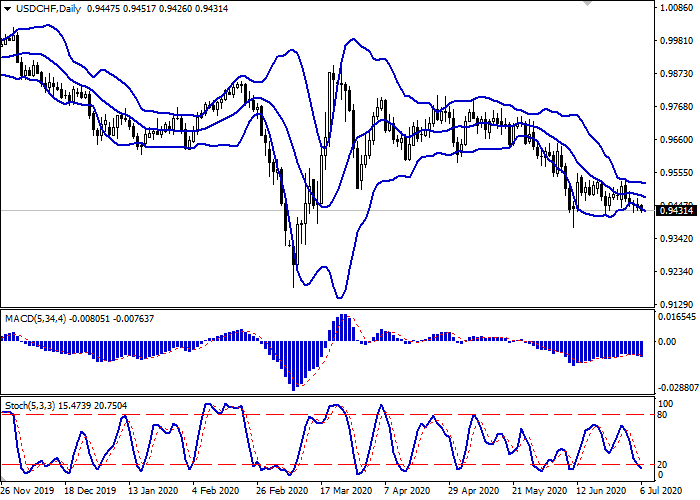This screenshot has width=700, height=500.
Task: Select the 13 Jan 2020 date label
Action: pyautogui.click(x=154, y=491)
